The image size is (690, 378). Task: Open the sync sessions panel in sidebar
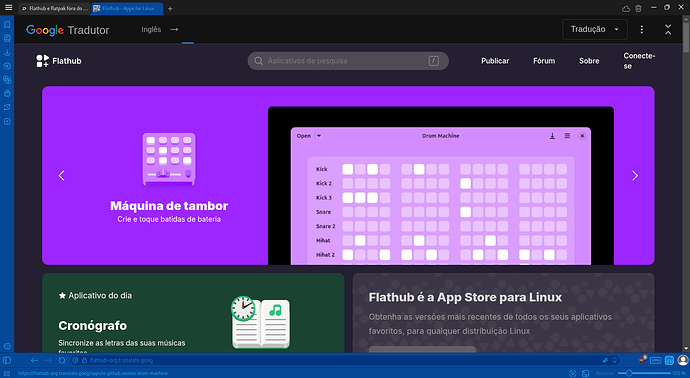[7, 107]
